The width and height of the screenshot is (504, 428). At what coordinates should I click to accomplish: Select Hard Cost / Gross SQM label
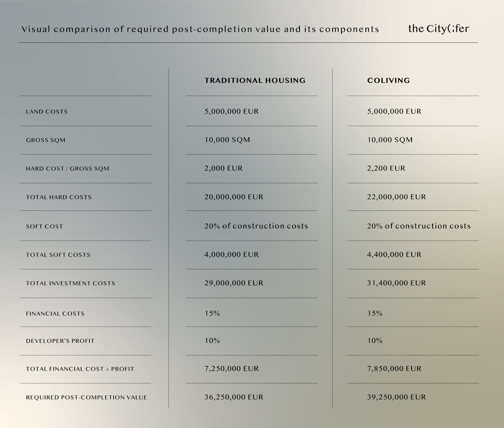click(x=68, y=169)
